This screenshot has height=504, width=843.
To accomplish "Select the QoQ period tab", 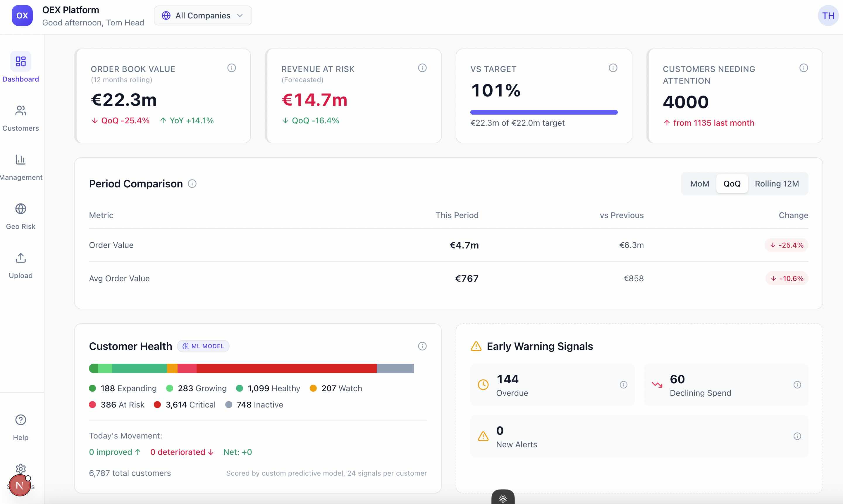I will [x=732, y=184].
